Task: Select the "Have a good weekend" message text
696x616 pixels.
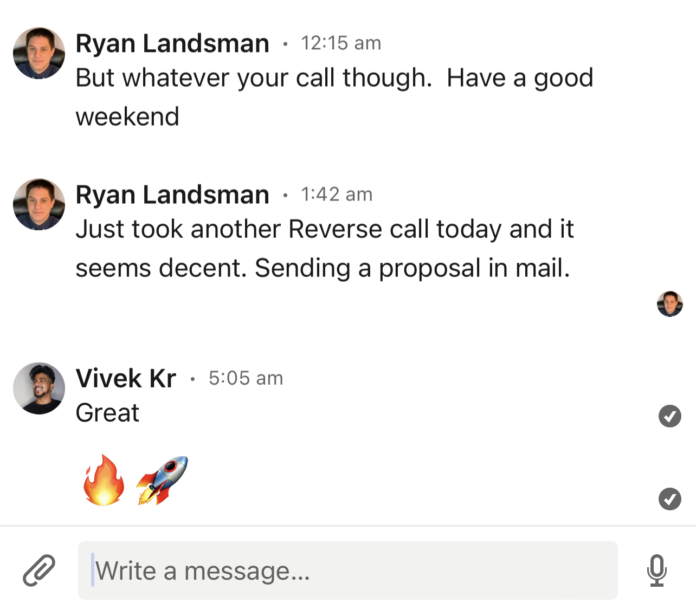Action: pos(334,97)
